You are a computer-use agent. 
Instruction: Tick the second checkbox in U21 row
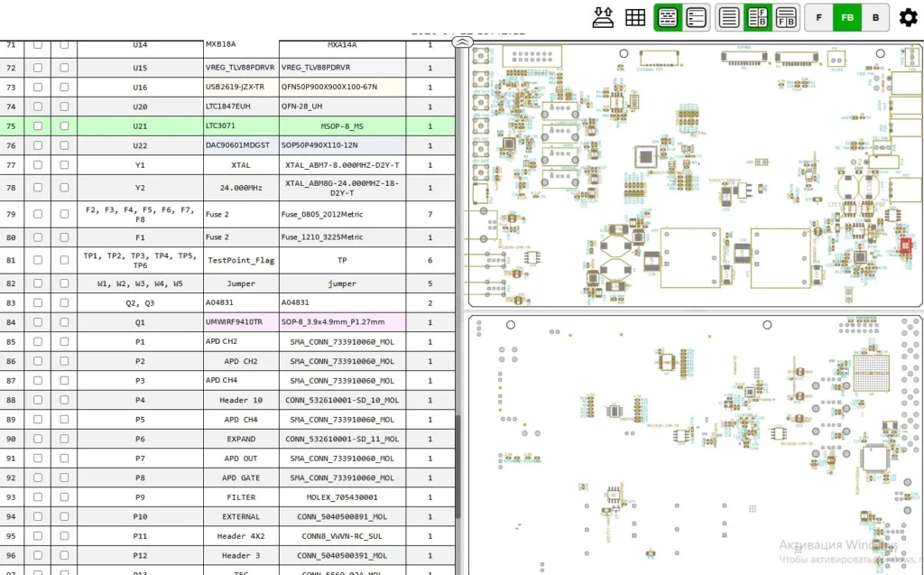click(64, 126)
